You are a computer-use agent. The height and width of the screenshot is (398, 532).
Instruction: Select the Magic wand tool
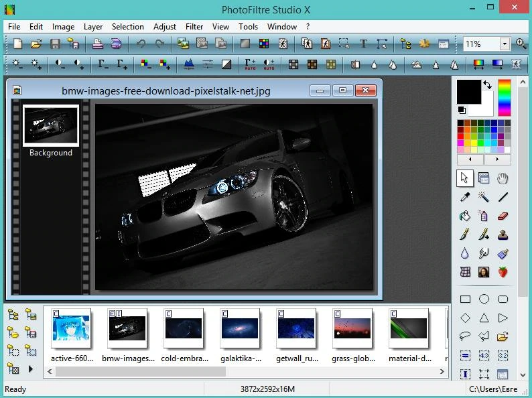484,197
